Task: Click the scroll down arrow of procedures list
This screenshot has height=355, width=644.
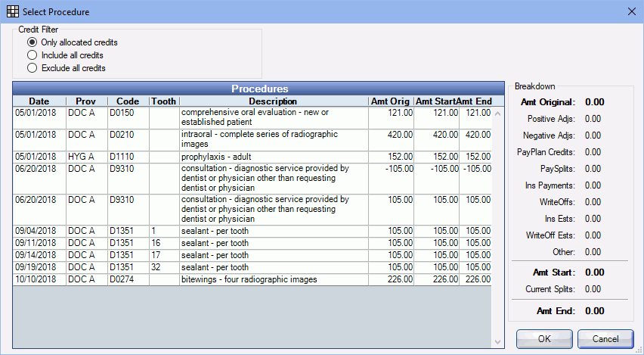Action: (498, 342)
